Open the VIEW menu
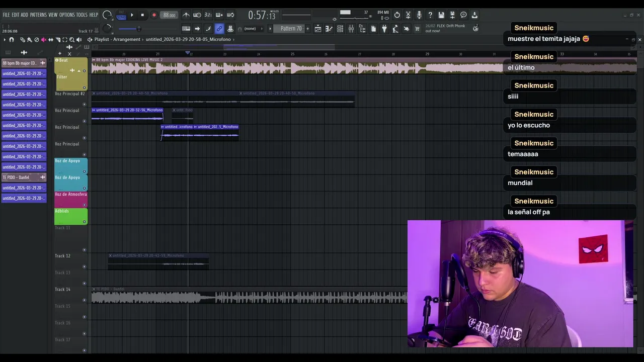The width and height of the screenshot is (644, 362). 53,15
